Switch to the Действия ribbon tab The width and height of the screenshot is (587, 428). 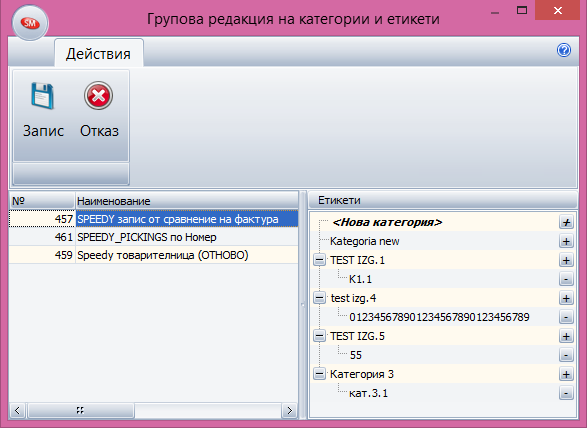click(x=98, y=54)
